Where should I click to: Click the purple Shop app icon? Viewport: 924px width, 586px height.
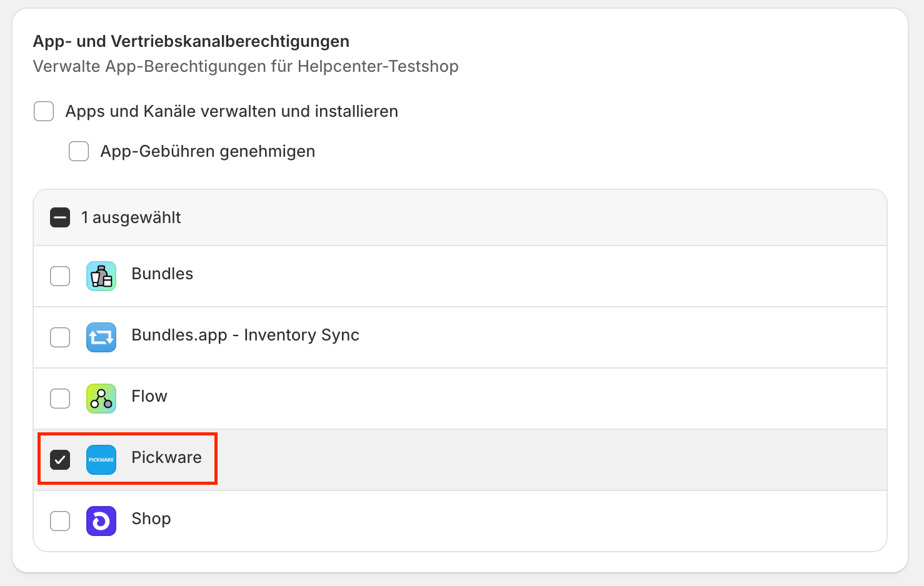[x=101, y=520]
